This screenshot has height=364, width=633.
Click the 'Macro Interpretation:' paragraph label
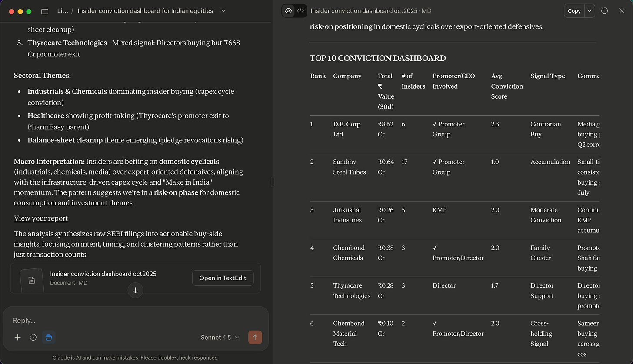[49, 161]
